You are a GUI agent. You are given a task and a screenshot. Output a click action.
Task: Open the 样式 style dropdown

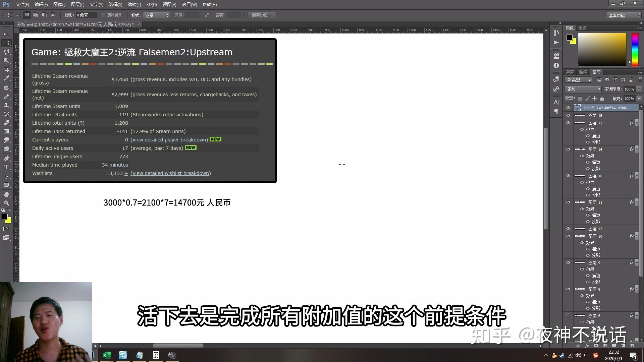156,15
